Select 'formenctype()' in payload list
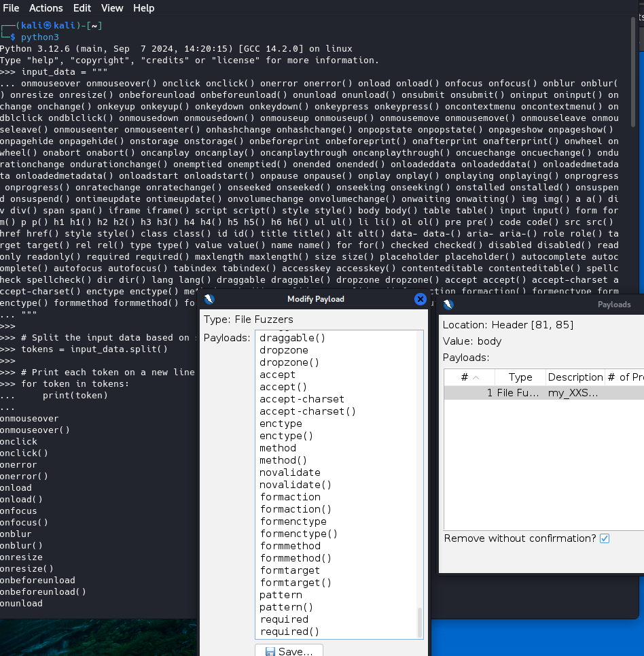The image size is (644, 656). click(299, 534)
